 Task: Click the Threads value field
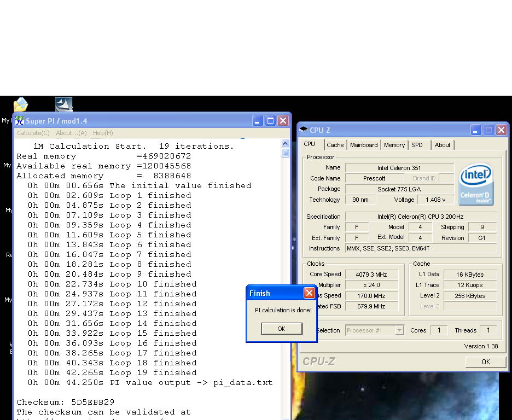[x=488, y=330]
